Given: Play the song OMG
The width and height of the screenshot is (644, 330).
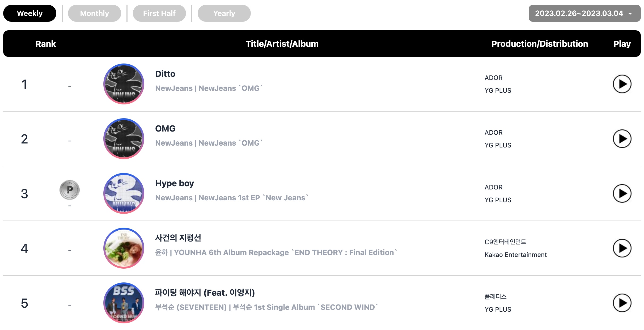Looking at the screenshot, I should [622, 139].
